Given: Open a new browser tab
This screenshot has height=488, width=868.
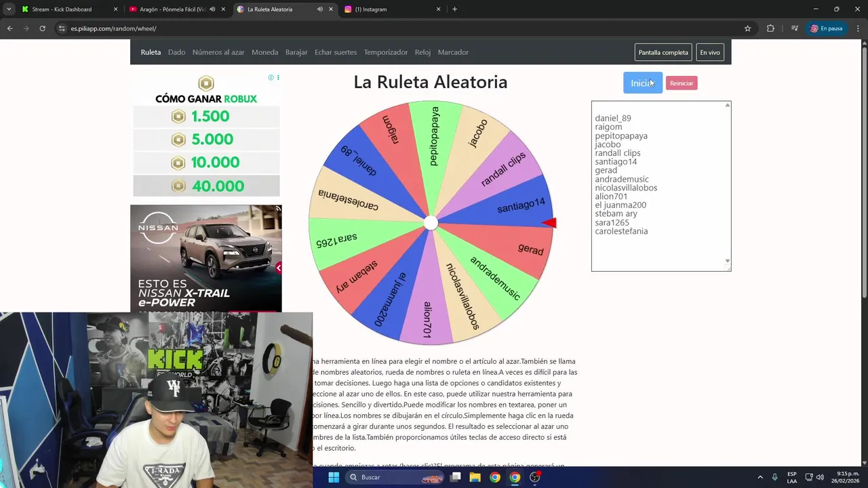Looking at the screenshot, I should (x=454, y=9).
